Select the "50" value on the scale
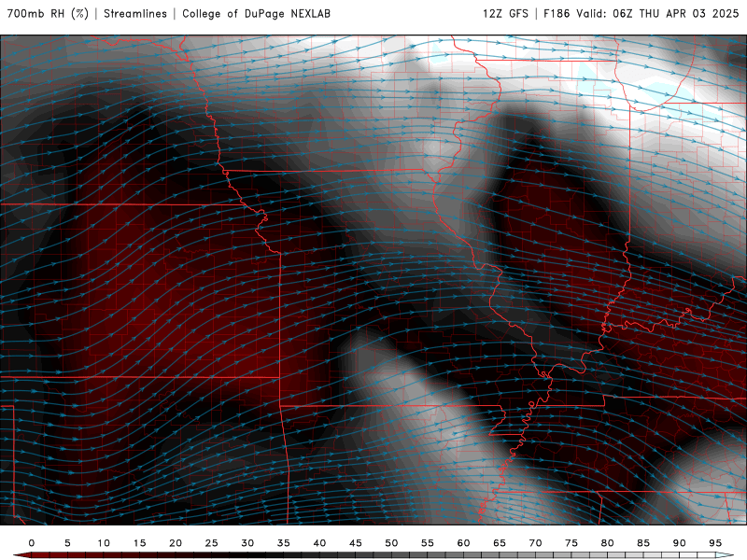Viewport: 747px width, 560px height. point(391,543)
